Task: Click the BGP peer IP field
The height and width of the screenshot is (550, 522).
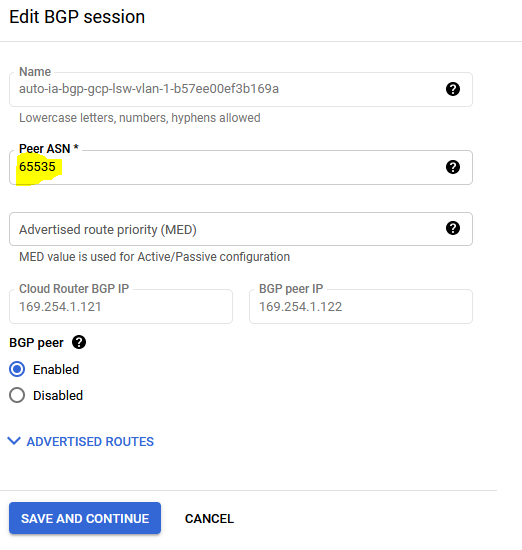Action: [361, 306]
